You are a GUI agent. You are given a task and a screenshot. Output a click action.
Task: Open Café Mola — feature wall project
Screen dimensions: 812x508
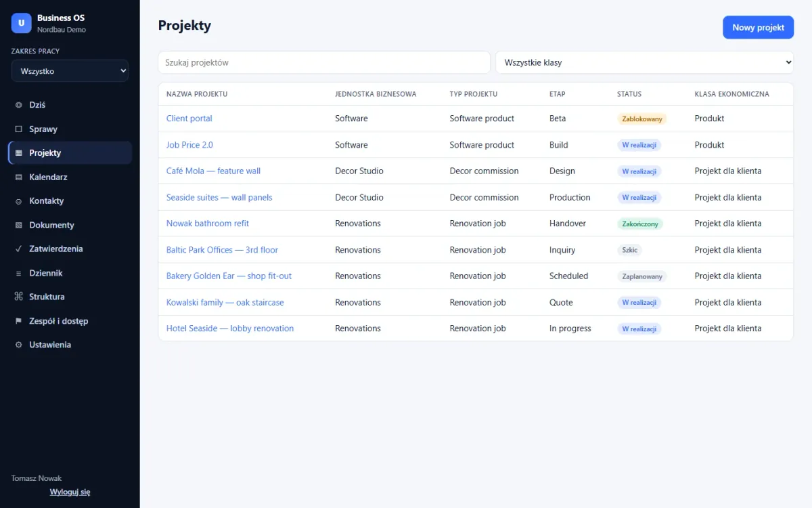pyautogui.click(x=213, y=171)
